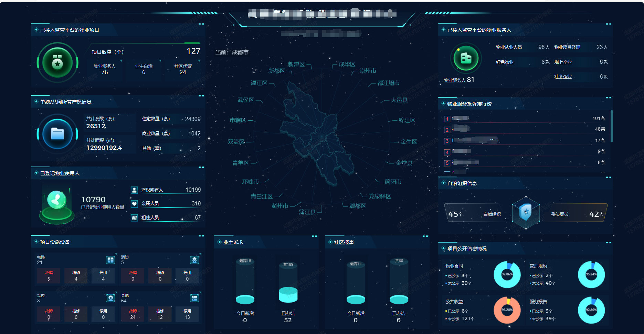Click the 物业从业人员 98人 entry

point(522,47)
